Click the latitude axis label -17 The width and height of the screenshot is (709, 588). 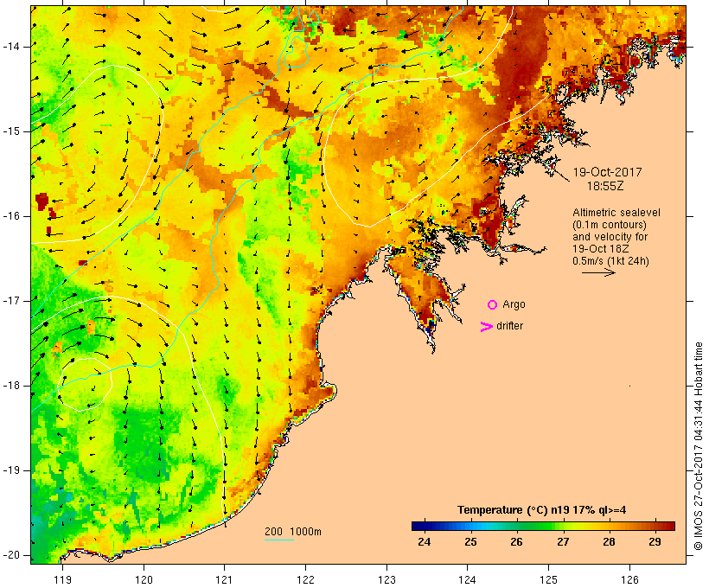[x=11, y=301]
